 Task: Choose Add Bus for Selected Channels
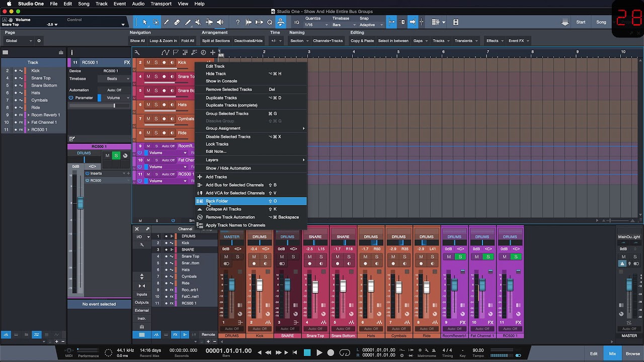(251, 185)
